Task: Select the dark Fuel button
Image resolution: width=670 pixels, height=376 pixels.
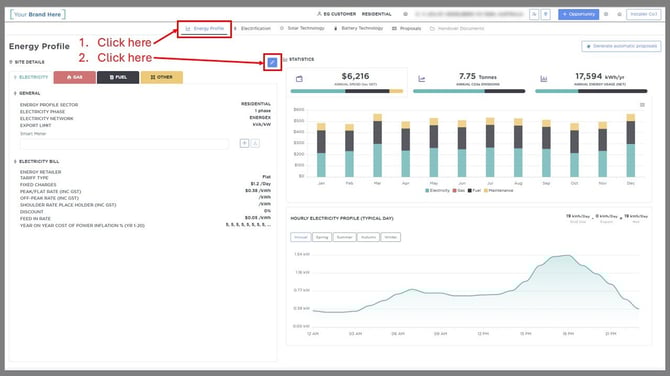Action: tap(118, 77)
